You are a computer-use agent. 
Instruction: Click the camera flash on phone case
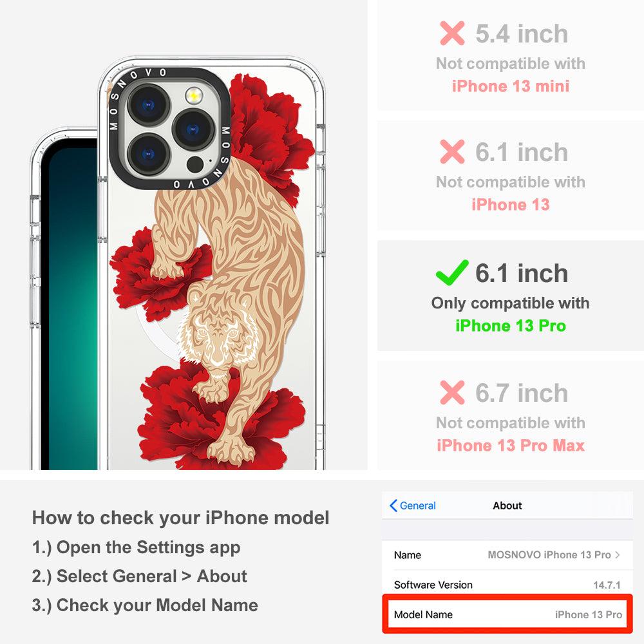(193, 96)
